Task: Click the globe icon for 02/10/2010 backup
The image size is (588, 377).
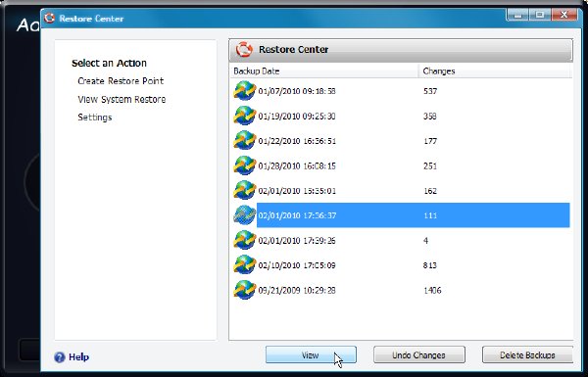Action: [x=244, y=265]
